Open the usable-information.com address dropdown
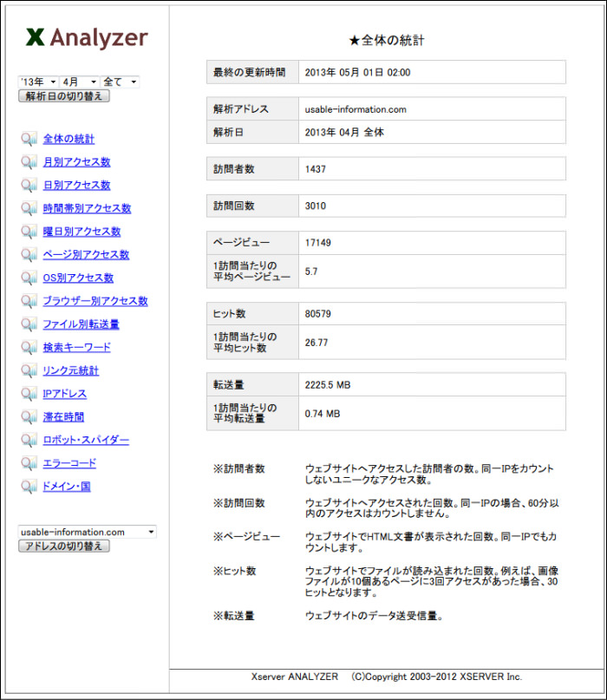 point(87,532)
